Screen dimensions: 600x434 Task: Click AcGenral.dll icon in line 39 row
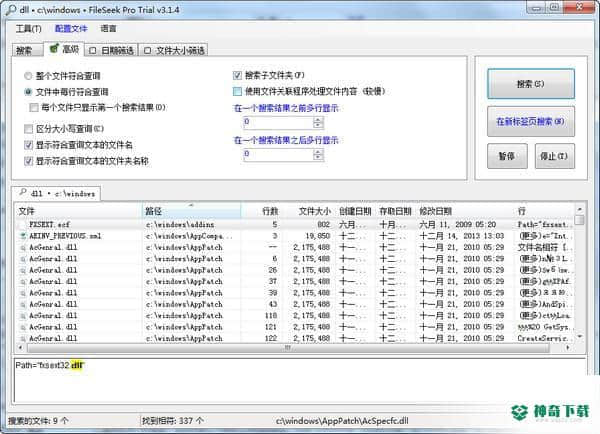click(x=23, y=293)
